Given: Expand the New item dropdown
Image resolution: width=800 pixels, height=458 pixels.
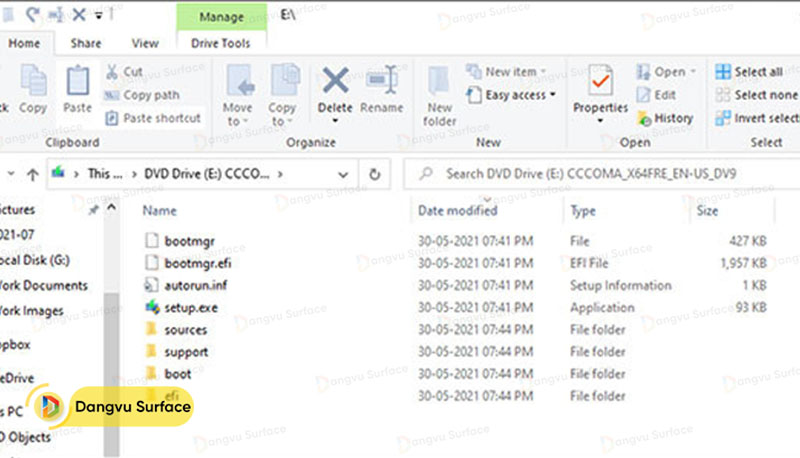Looking at the screenshot, I should coord(543,71).
